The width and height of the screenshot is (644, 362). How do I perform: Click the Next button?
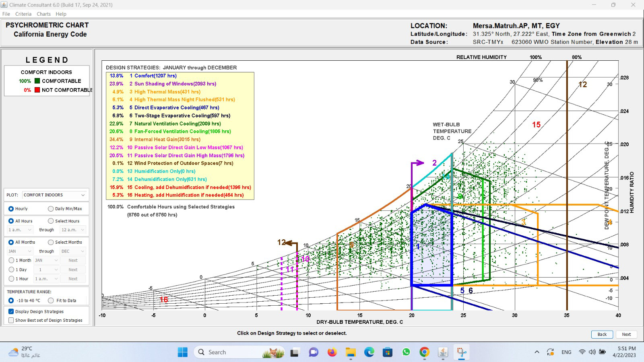(x=626, y=334)
